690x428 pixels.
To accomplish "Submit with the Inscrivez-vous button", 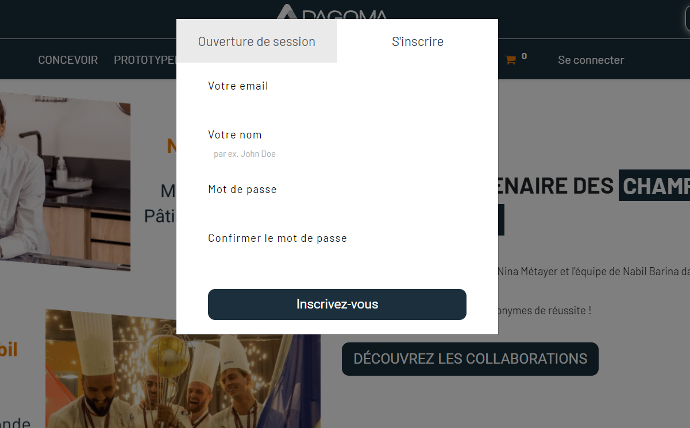I will point(337,304).
